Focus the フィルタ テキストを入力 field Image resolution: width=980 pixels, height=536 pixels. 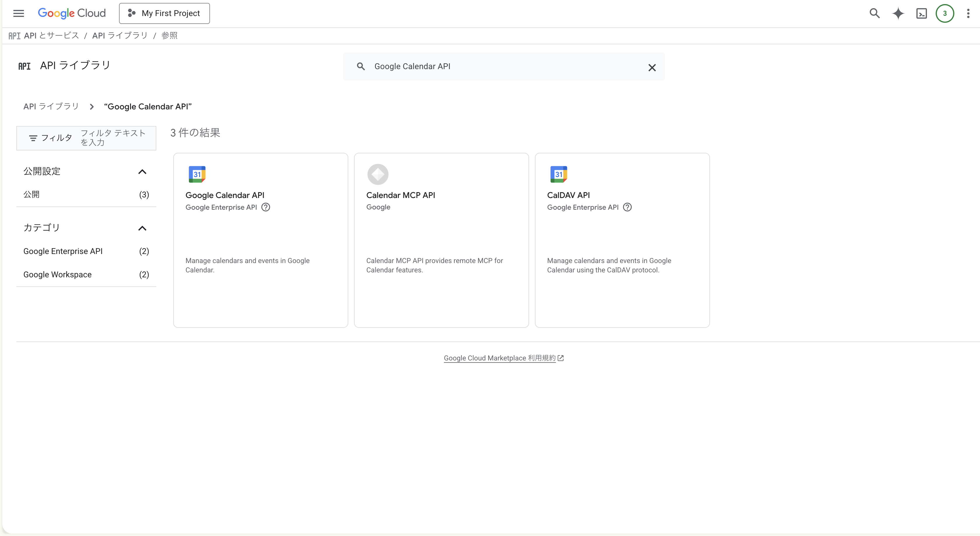(113, 138)
